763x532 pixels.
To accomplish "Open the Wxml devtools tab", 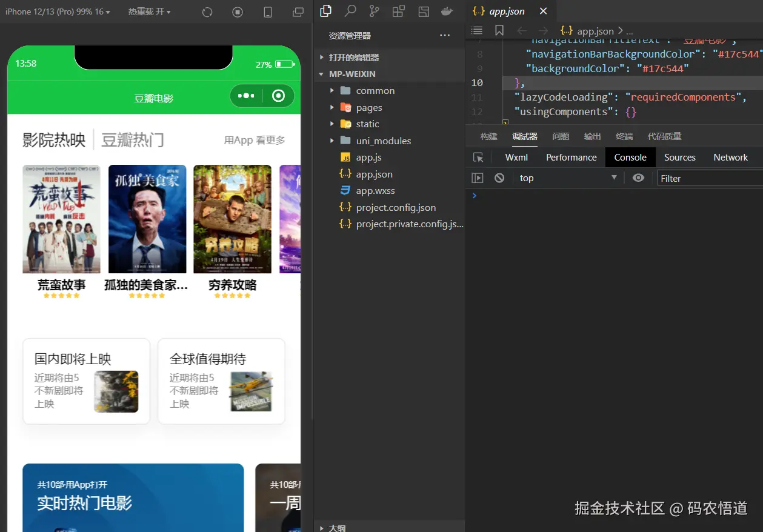I will (x=516, y=158).
